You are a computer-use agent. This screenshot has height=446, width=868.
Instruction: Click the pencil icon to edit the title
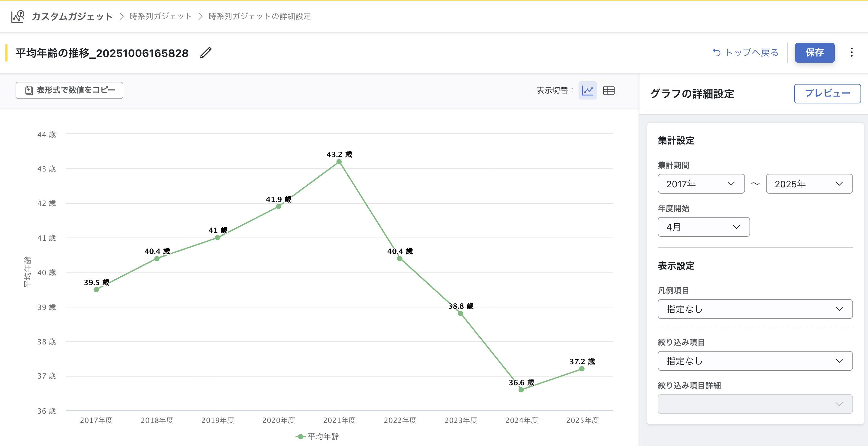pyautogui.click(x=205, y=53)
